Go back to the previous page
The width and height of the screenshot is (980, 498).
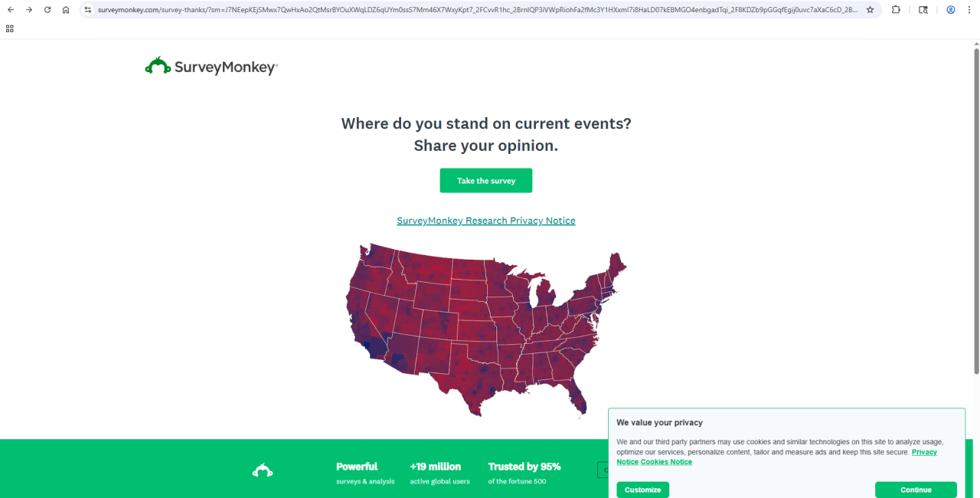pyautogui.click(x=11, y=10)
